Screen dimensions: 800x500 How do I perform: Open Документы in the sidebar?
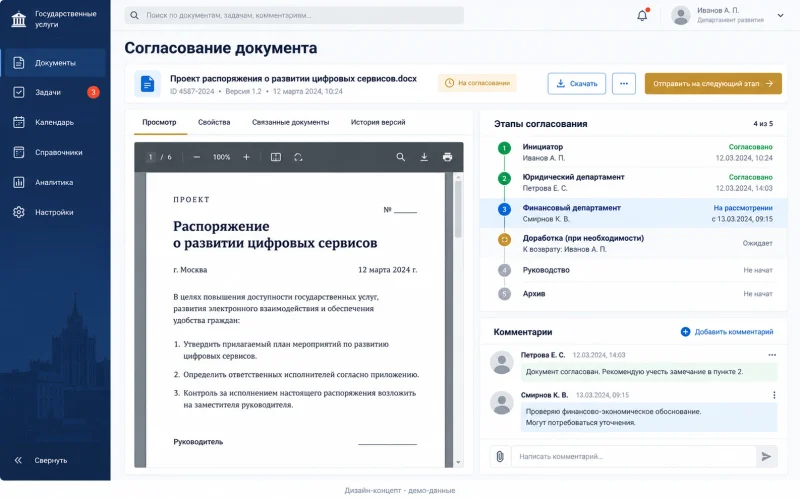(54, 63)
